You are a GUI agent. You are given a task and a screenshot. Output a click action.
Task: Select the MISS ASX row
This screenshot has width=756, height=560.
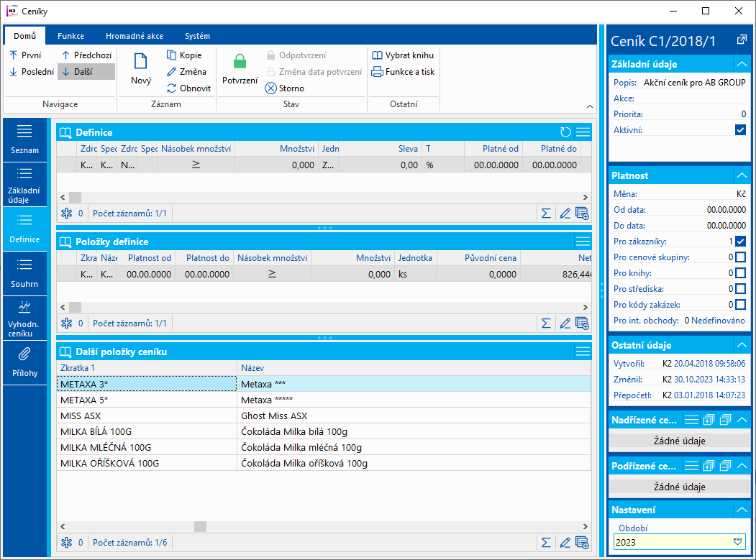324,416
